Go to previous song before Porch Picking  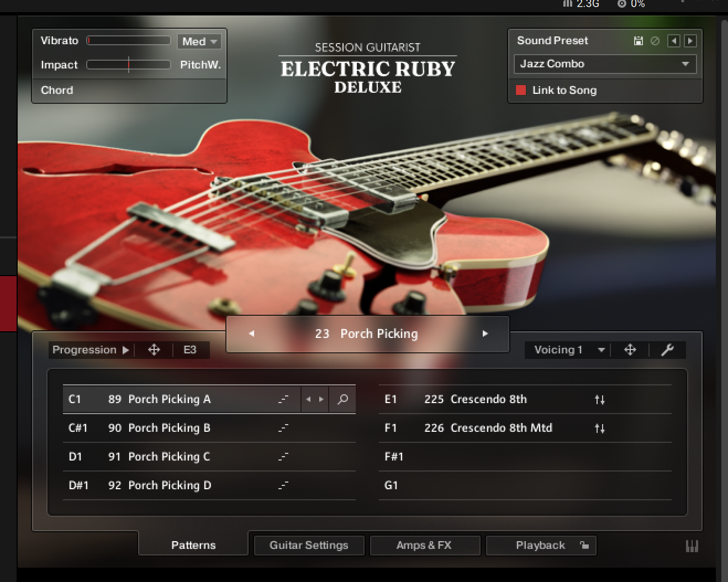point(252,334)
